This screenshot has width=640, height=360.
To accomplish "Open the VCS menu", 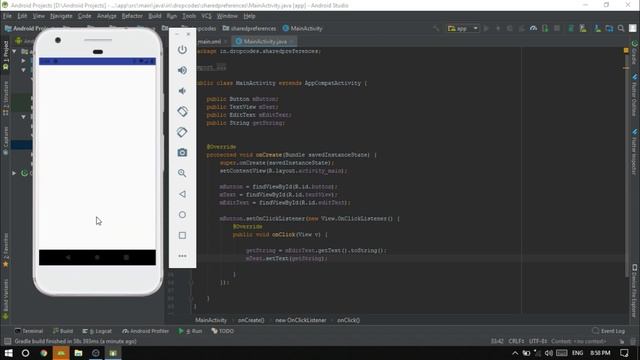I will tap(207, 16).
